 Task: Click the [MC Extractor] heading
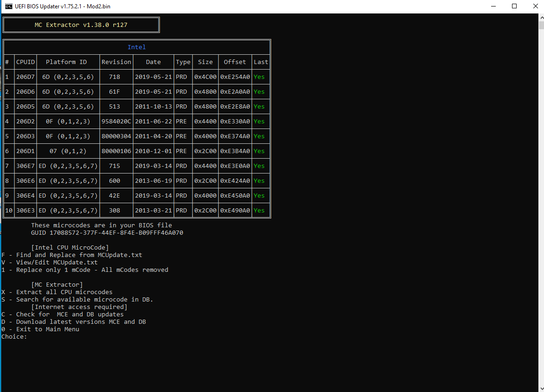pyautogui.click(x=57, y=285)
